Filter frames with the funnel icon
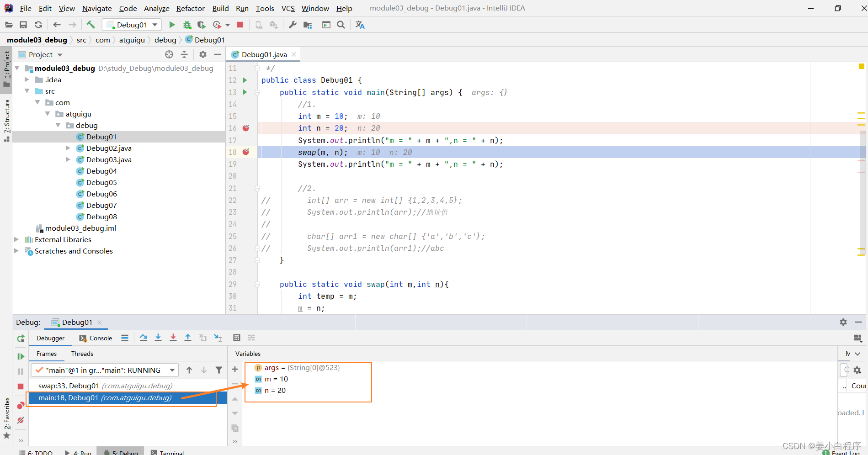 point(219,370)
